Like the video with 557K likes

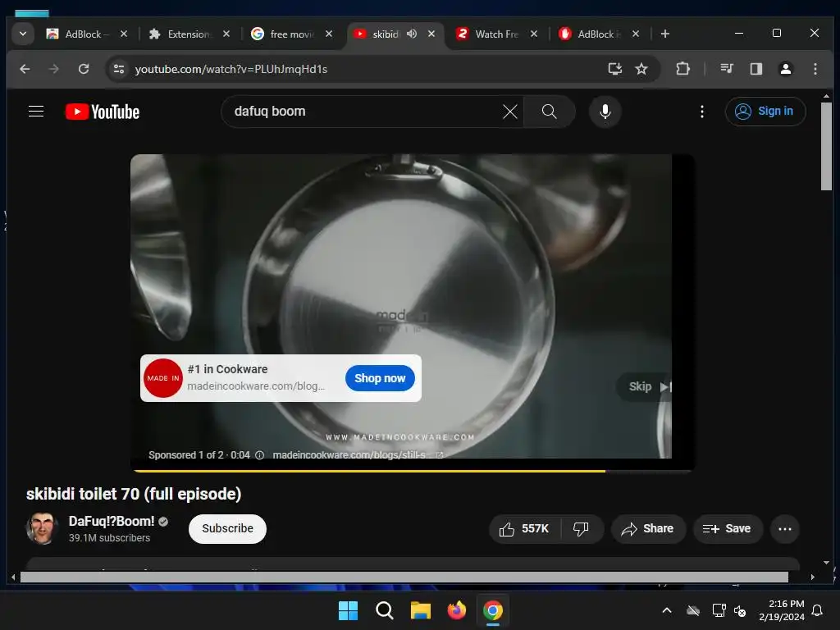tap(524, 529)
